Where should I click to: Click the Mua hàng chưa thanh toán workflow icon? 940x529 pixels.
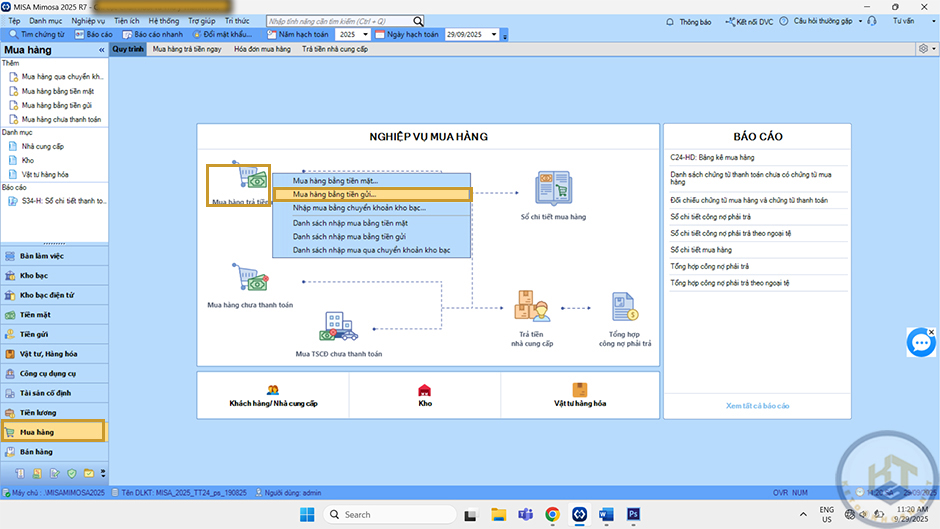(248, 279)
